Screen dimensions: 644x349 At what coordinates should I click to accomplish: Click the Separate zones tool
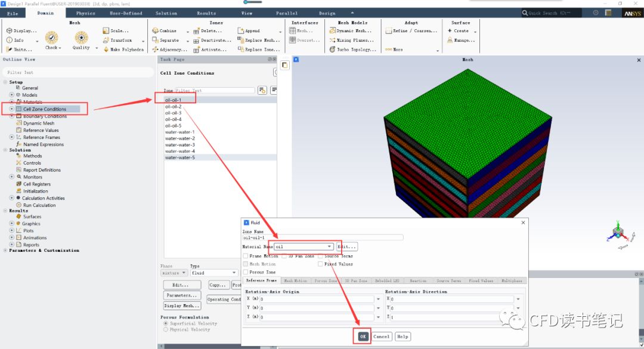[165, 41]
